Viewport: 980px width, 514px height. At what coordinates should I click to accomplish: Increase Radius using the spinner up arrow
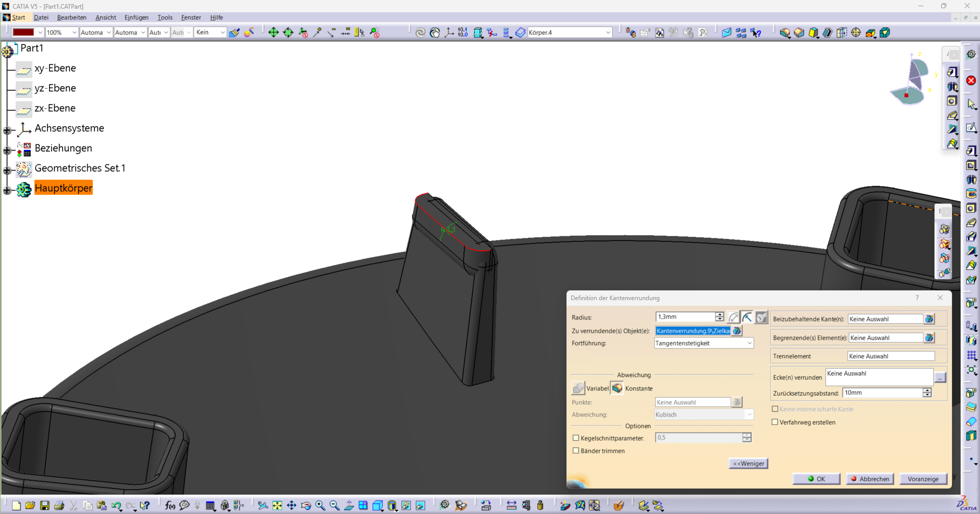[719, 314]
